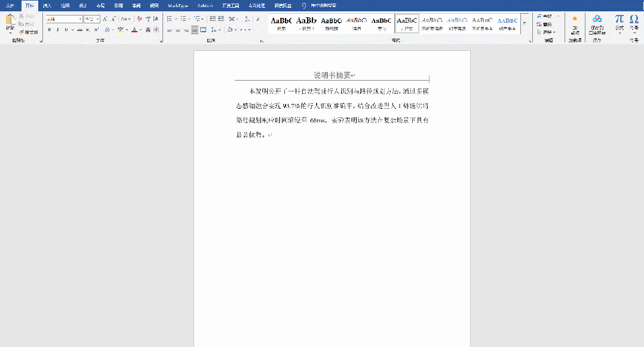This screenshot has height=347, width=644.
Task: Click the font size input box
Action: click(91, 19)
